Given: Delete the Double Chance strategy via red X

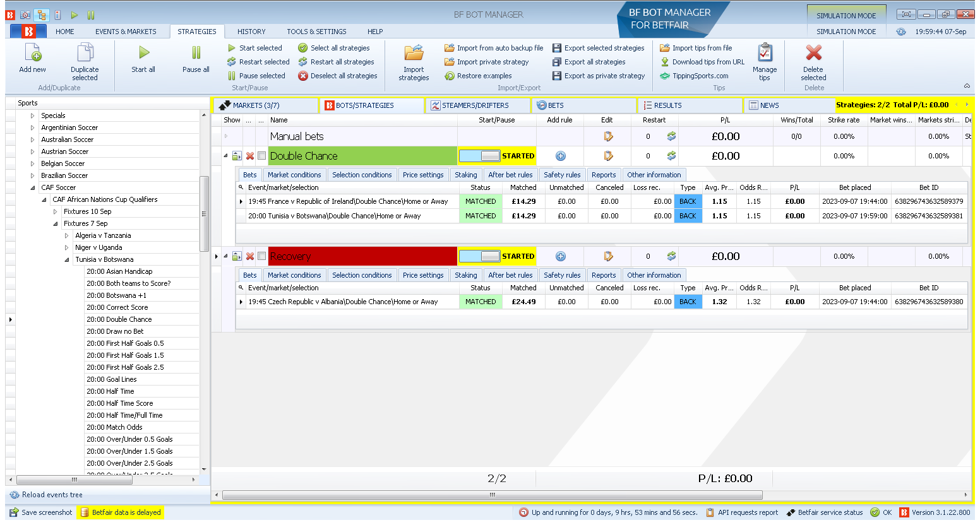Looking at the screenshot, I should [x=250, y=156].
